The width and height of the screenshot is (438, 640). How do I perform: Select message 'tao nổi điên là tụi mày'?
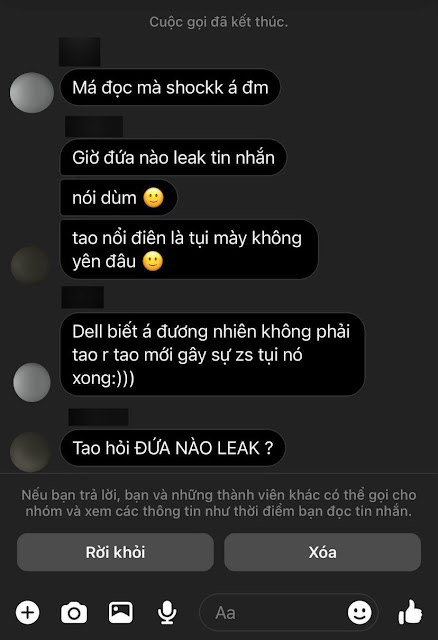pos(189,249)
